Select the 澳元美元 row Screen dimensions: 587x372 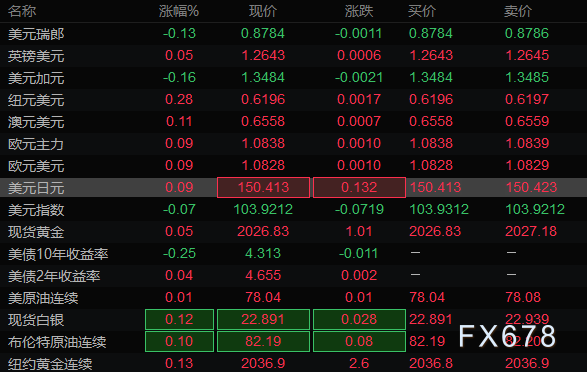click(x=294, y=122)
